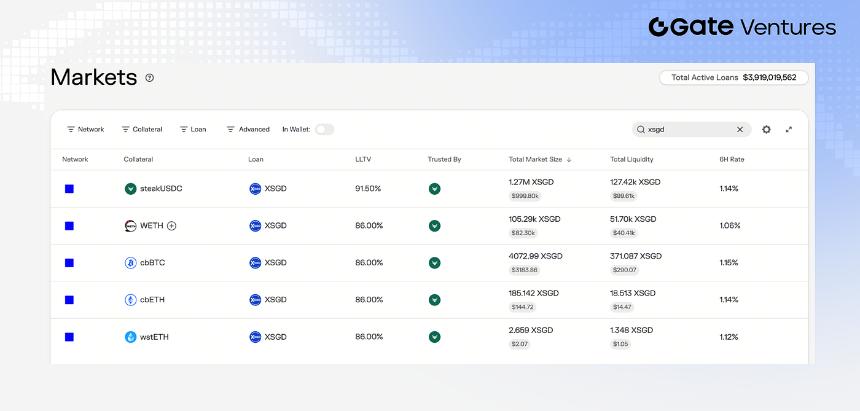Click the Gate Ventures logo
Image resolution: width=860 pixels, height=411 pixels.
point(742,27)
